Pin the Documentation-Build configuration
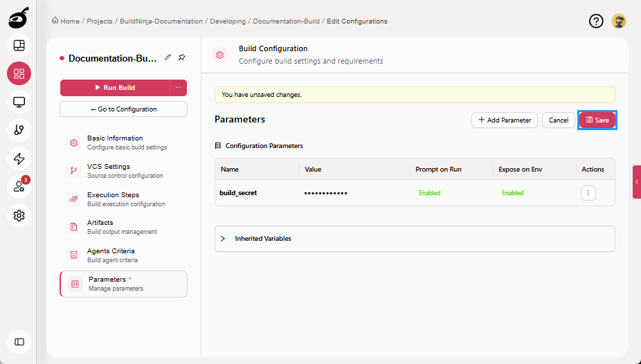This screenshot has width=641, height=364. coord(182,57)
